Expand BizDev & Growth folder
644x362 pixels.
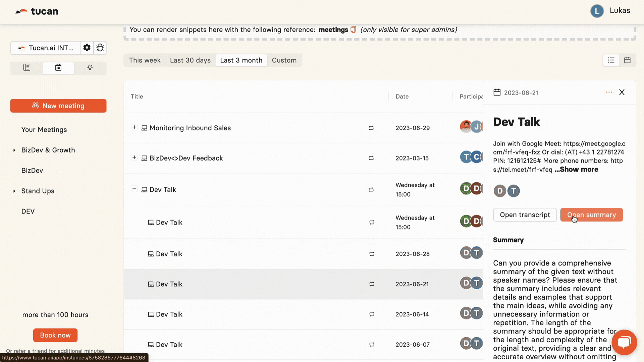point(14,150)
